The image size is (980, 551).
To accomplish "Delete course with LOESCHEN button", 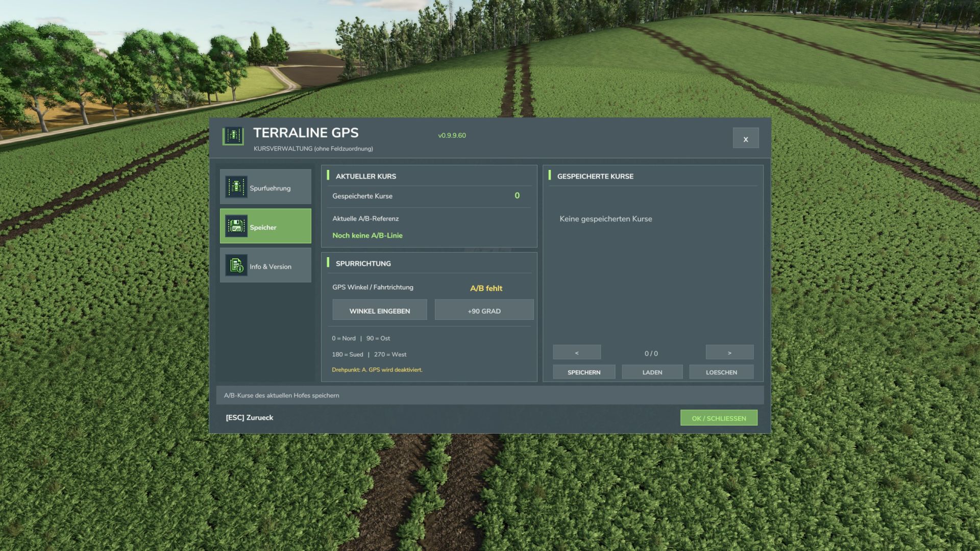I will (x=721, y=372).
